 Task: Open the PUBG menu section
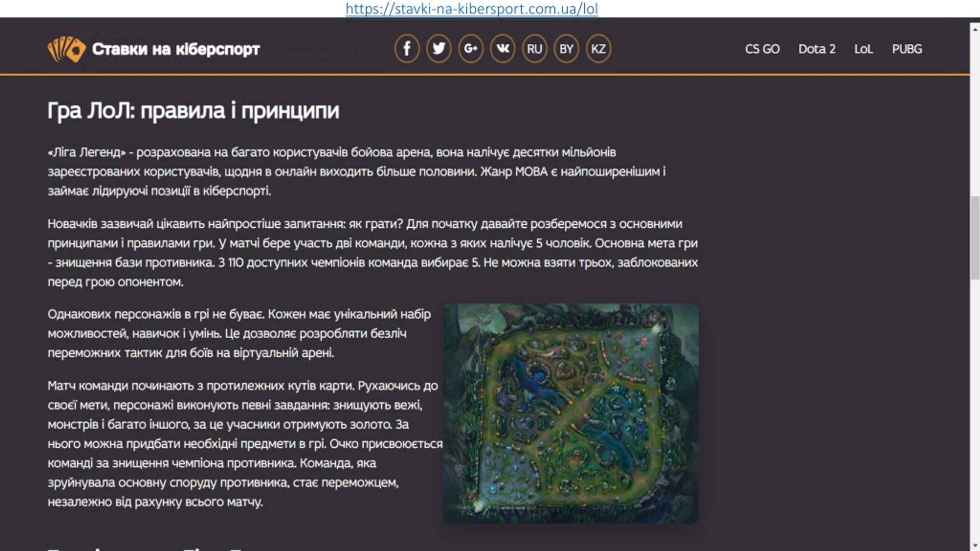pos(907,49)
